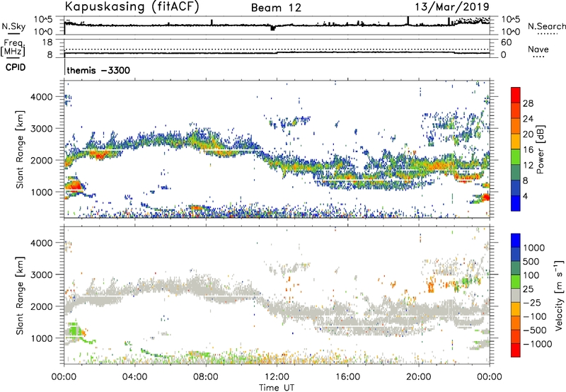Click the "themis -3300" CPID text

98,70
